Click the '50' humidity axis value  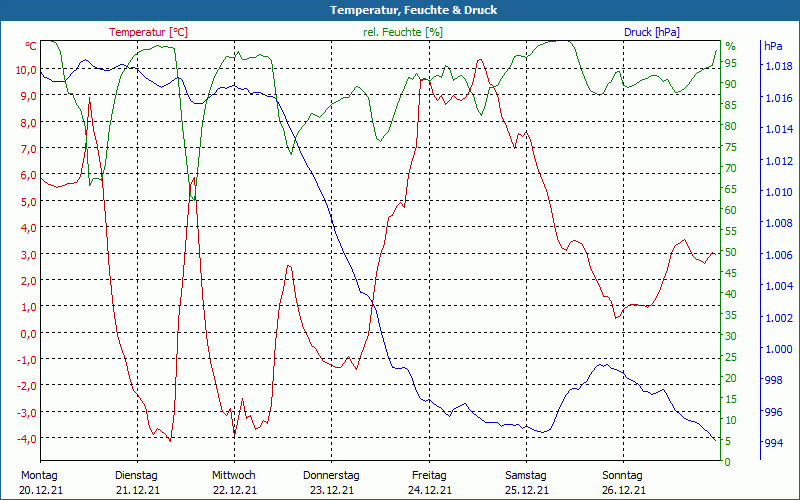point(730,252)
